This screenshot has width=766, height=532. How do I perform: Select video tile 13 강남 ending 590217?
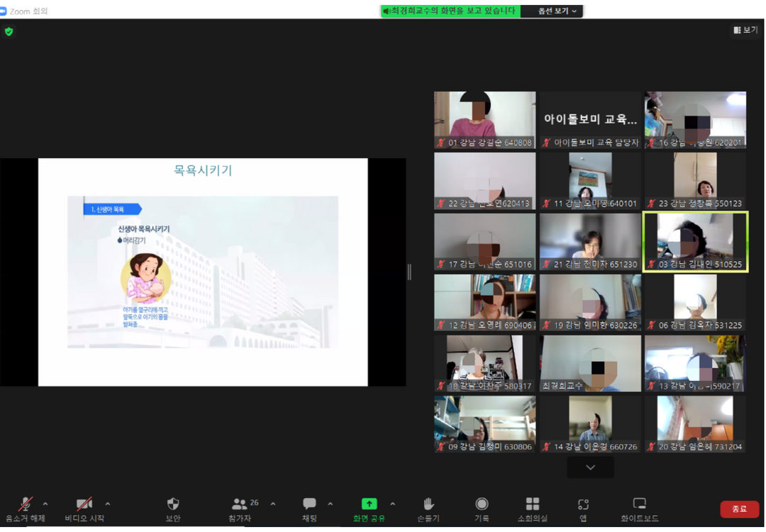(x=695, y=363)
